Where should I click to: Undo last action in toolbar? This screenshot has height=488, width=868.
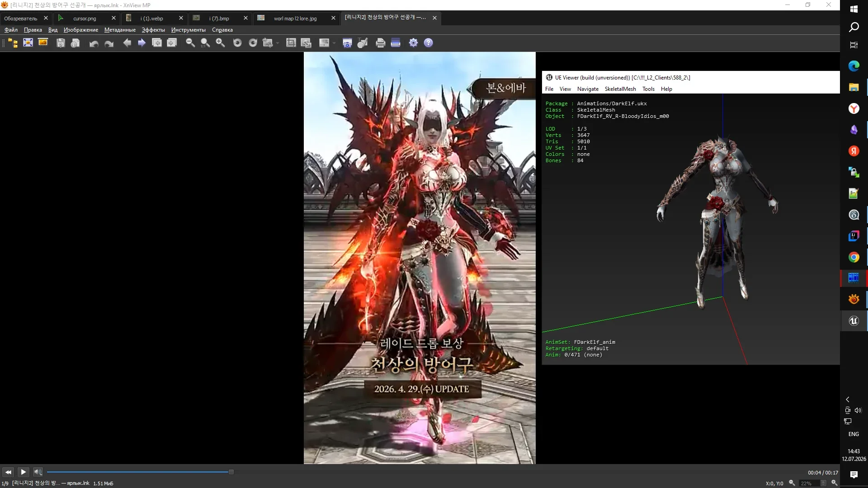click(x=94, y=43)
